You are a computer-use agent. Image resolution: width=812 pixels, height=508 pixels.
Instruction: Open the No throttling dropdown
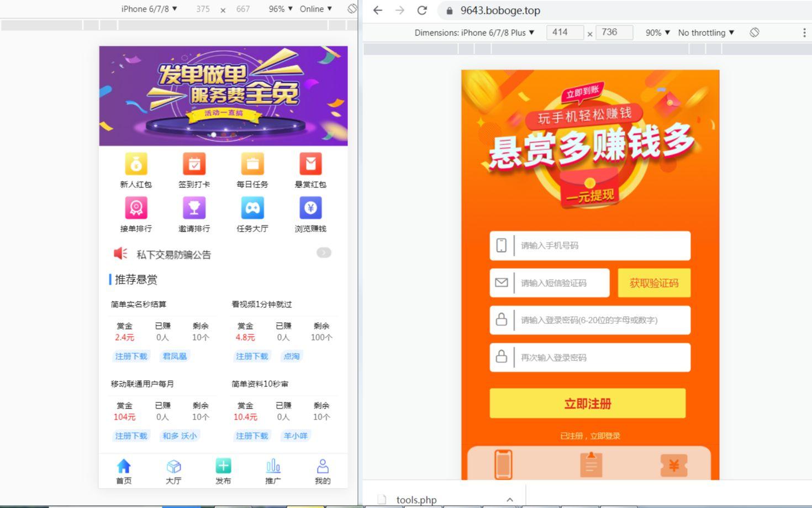coord(706,33)
